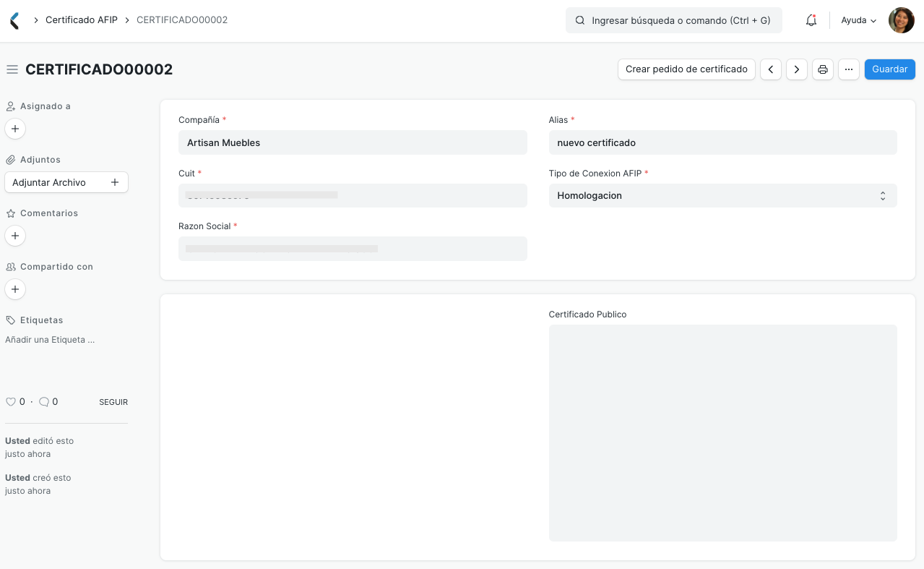924x569 pixels.
Task: Share with plus under Compartido con
Action: (15, 289)
